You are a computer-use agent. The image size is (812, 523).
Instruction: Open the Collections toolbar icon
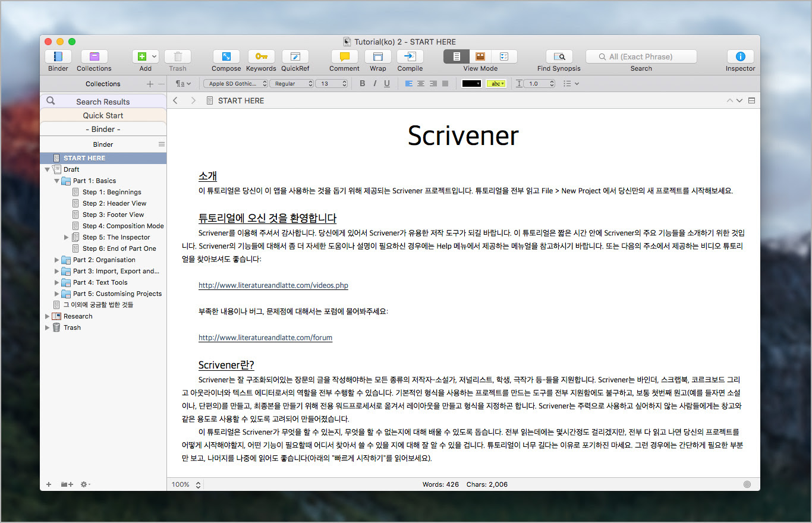point(94,56)
